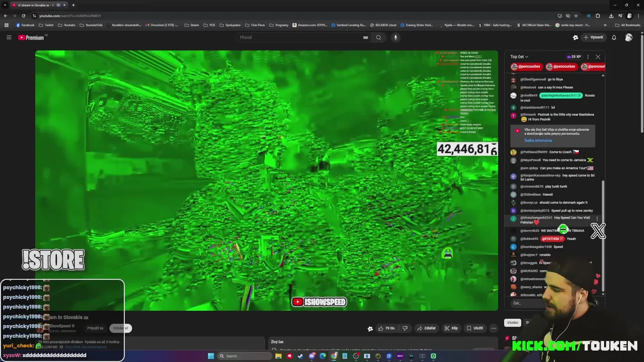
Task: Close the live chat panel
Action: point(598,57)
